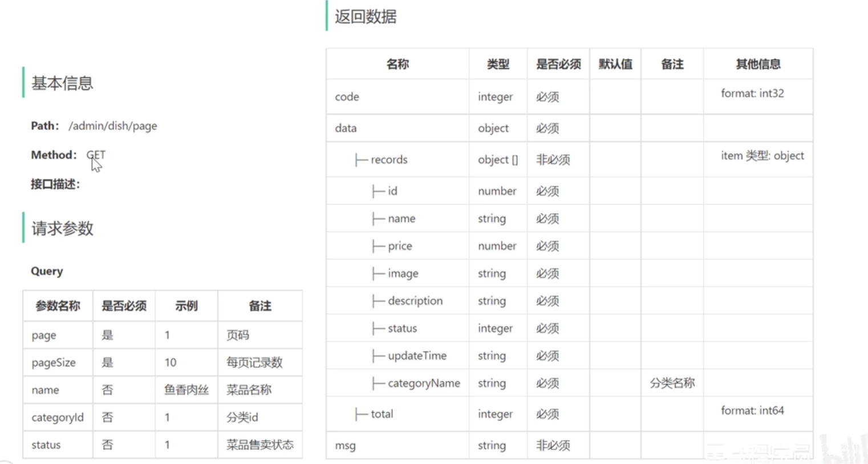Select the 基本信息 section header
Image resolution: width=868 pixels, height=464 pixels.
(x=62, y=83)
